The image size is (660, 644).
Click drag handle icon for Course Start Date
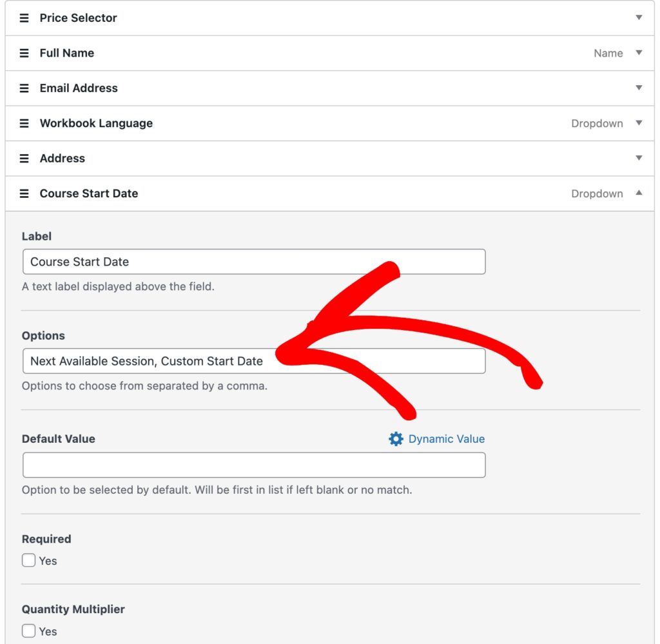[24, 193]
